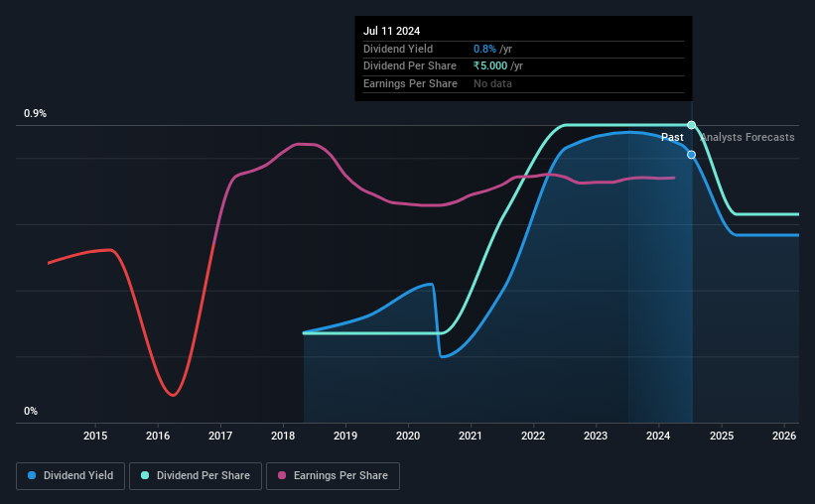Toggle the Earnings Per Share legend button
Screen dimensions: 815x504
(333, 476)
